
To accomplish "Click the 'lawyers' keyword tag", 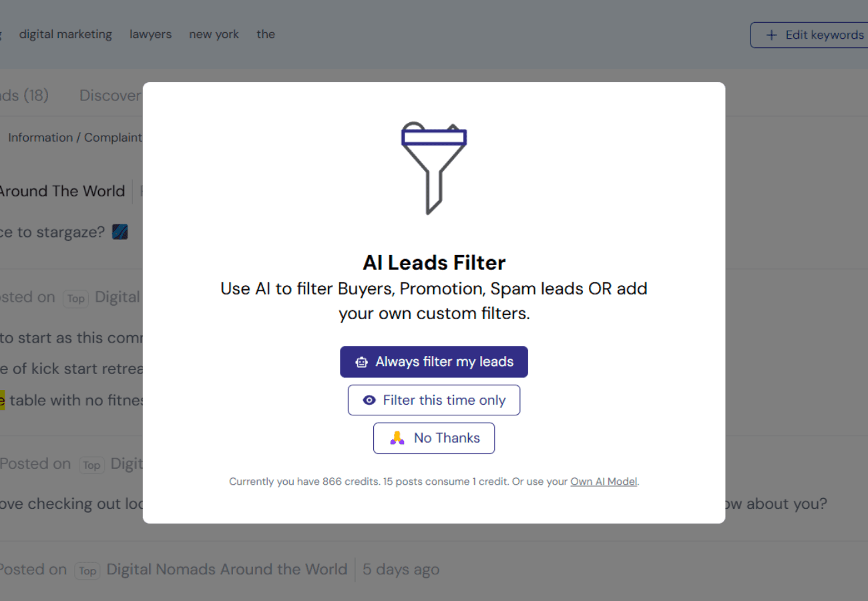I will click(x=150, y=34).
